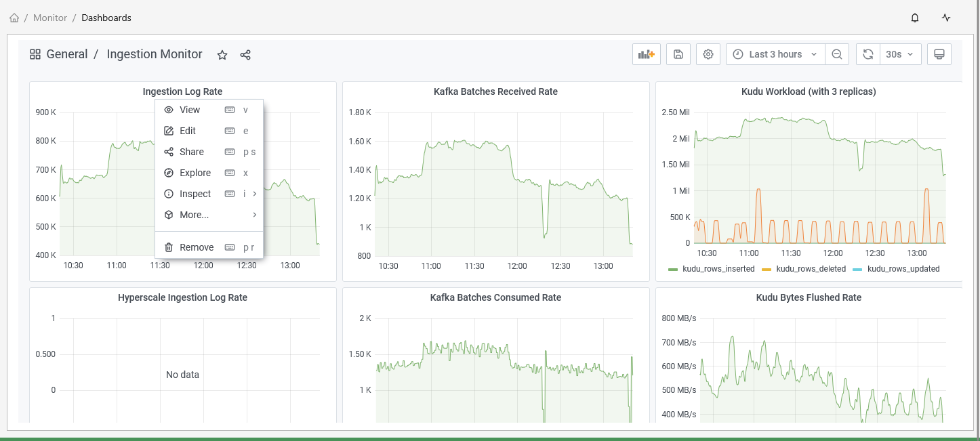This screenshot has width=980, height=441.
Task: Click the save dashboard icon
Action: (x=678, y=54)
